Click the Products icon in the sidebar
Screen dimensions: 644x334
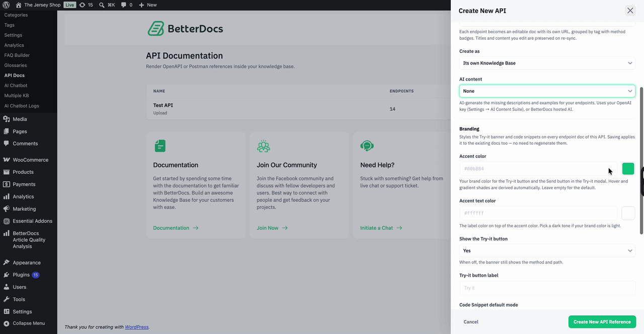click(x=7, y=172)
